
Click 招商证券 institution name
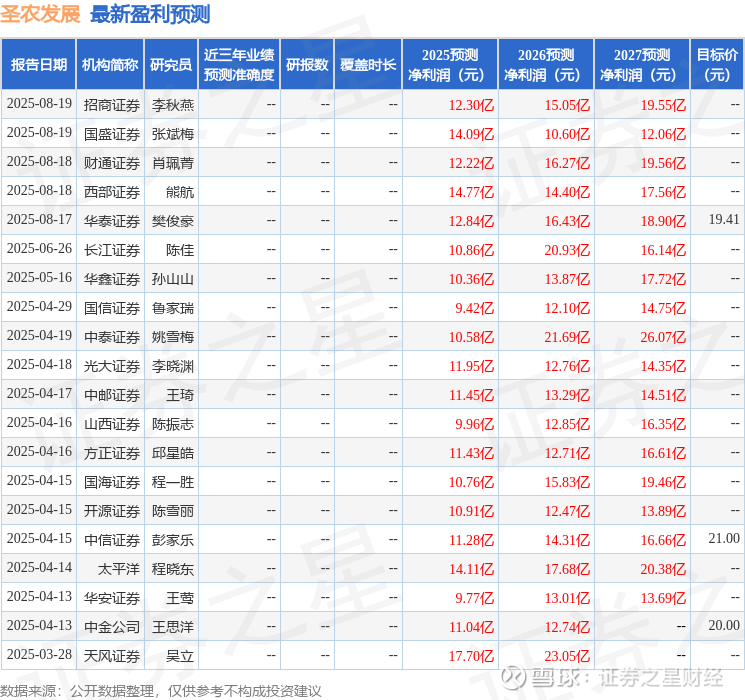point(112,105)
